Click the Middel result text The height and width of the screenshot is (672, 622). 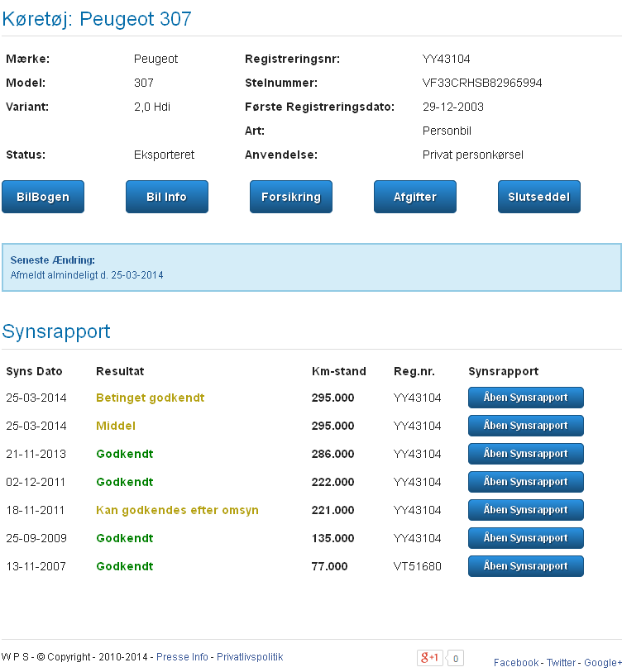[116, 426]
